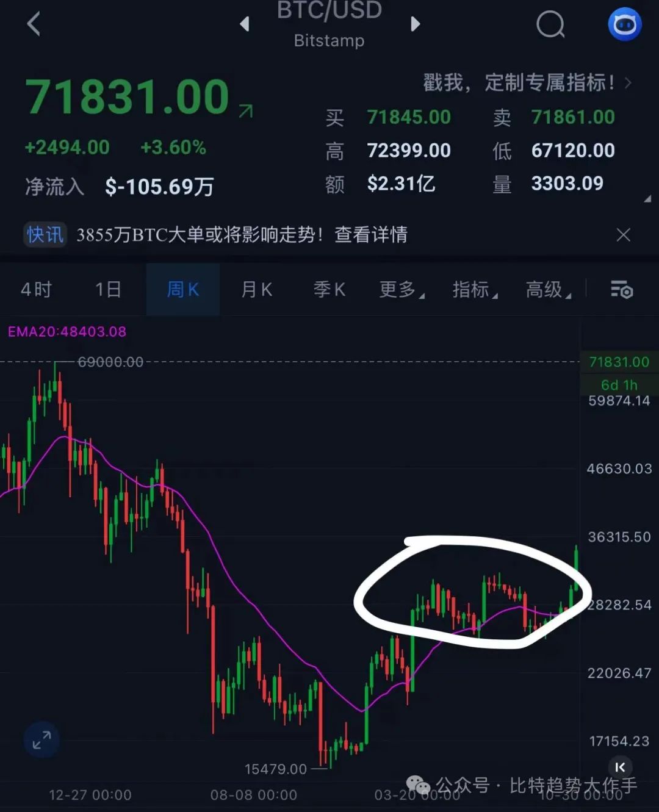Select the 季K quarterly tab
659x812 pixels.
[x=329, y=289]
